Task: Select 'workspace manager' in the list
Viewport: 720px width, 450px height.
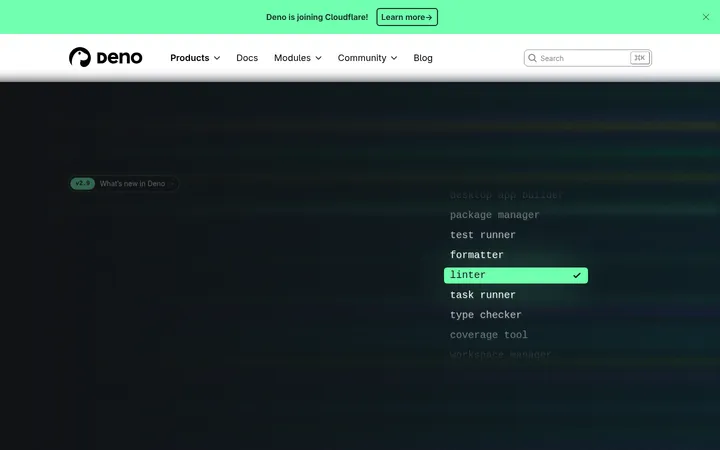Action: tap(501, 354)
